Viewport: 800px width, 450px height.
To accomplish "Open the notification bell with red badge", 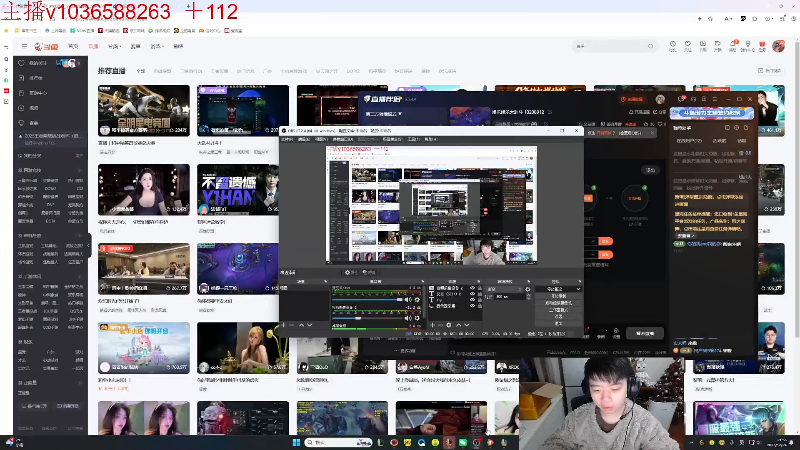I will click(x=733, y=44).
